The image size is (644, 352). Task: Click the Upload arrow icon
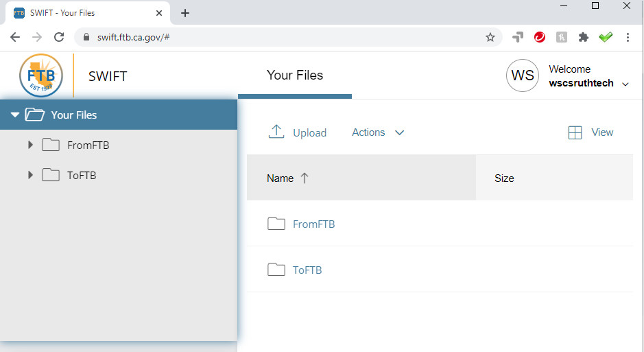click(276, 132)
